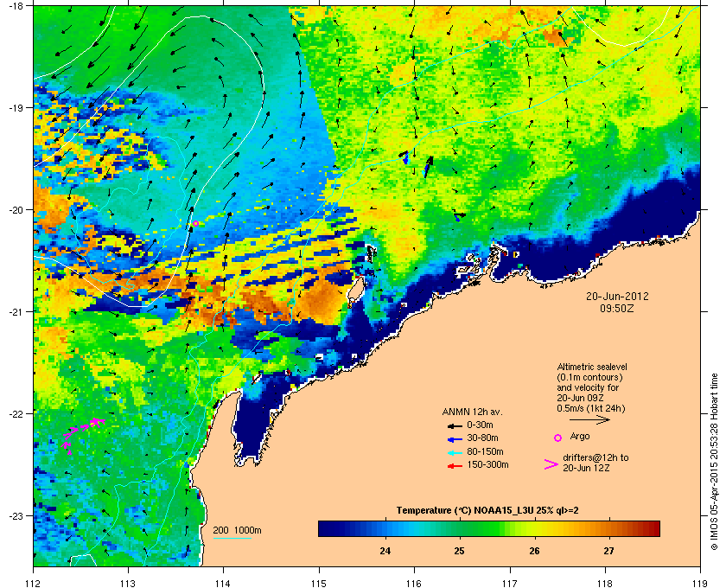Image resolution: width=726 pixels, height=588 pixels.
Task: Click the magenta Argo float marker on map
Action: pos(195,223)
